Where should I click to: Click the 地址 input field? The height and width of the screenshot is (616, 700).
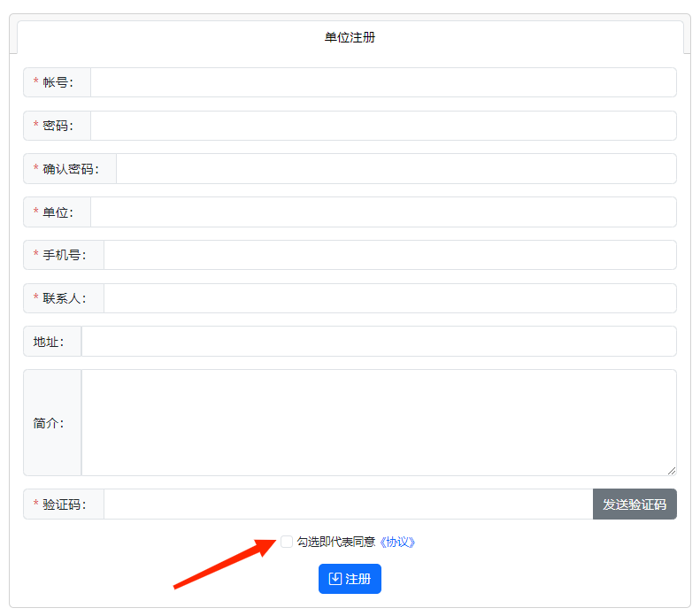pyautogui.click(x=379, y=342)
